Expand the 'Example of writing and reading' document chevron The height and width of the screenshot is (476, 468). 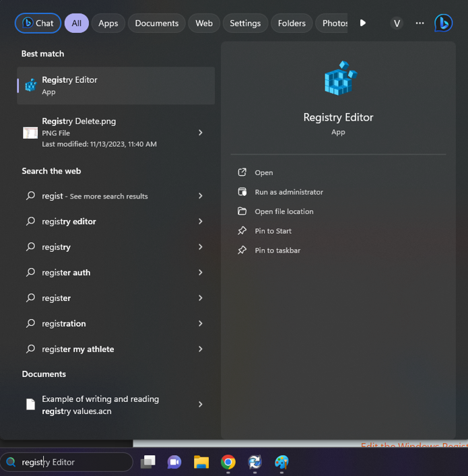tap(200, 405)
